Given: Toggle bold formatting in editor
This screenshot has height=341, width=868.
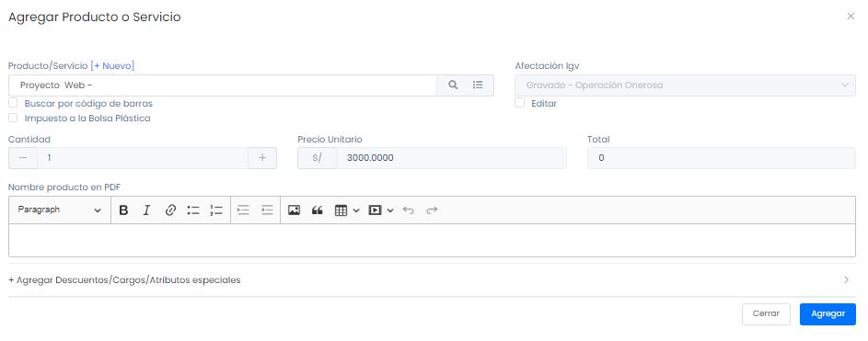Looking at the screenshot, I should pos(123,210).
